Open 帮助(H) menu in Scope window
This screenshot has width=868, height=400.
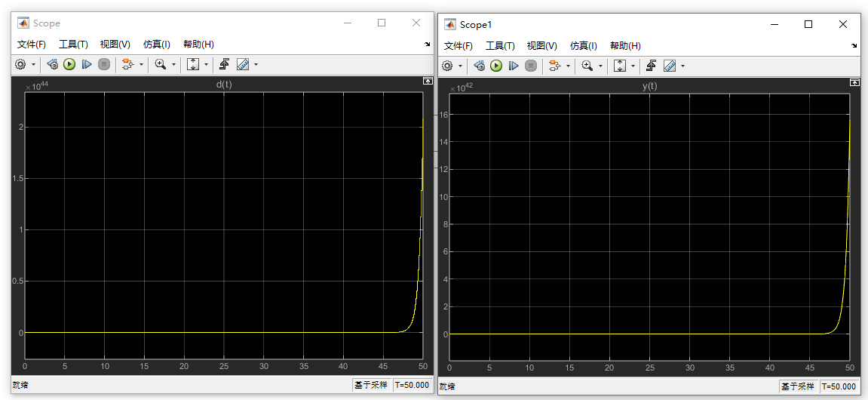(x=199, y=45)
